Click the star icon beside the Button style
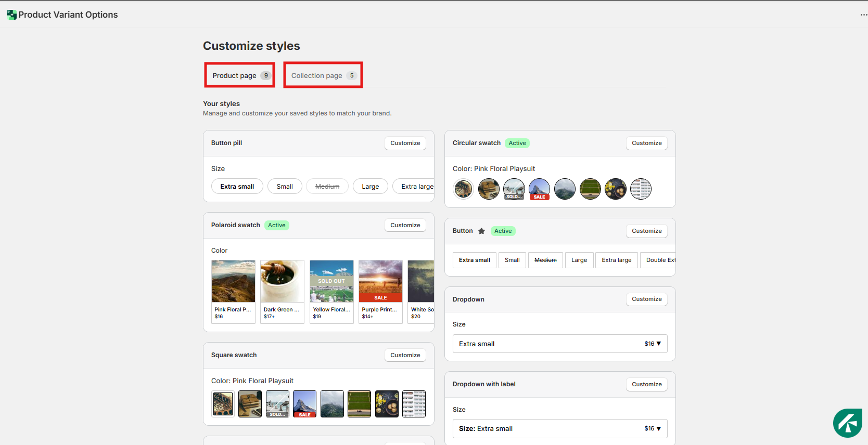 click(481, 231)
